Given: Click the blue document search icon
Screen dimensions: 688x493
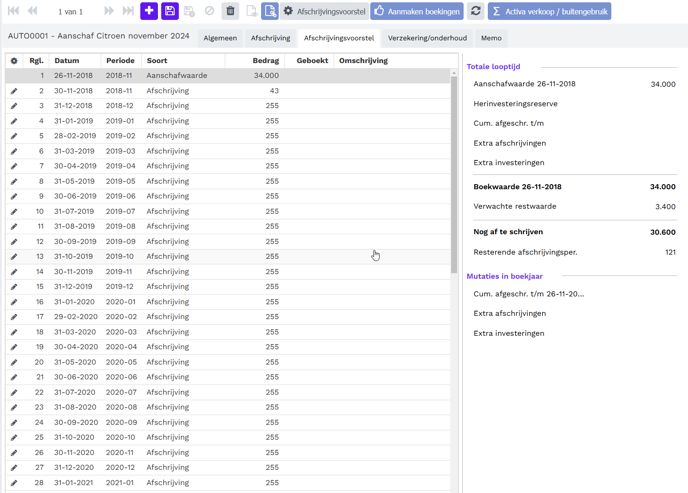Looking at the screenshot, I should tap(270, 11).
